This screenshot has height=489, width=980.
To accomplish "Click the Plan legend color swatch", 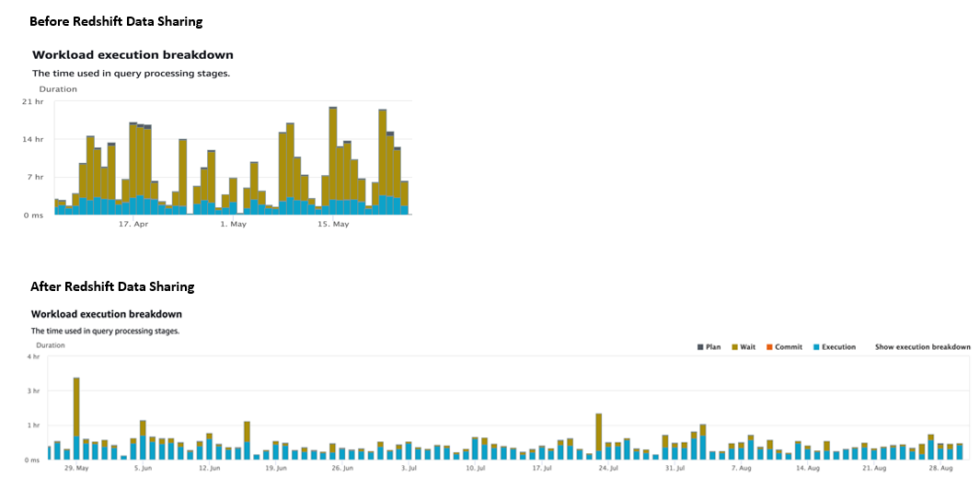I will coord(700,346).
